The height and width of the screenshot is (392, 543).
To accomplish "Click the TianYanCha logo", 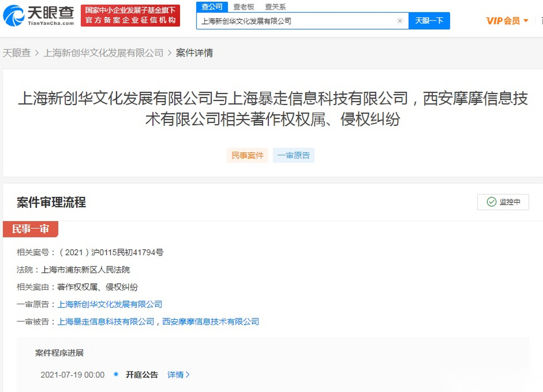I will (x=39, y=16).
